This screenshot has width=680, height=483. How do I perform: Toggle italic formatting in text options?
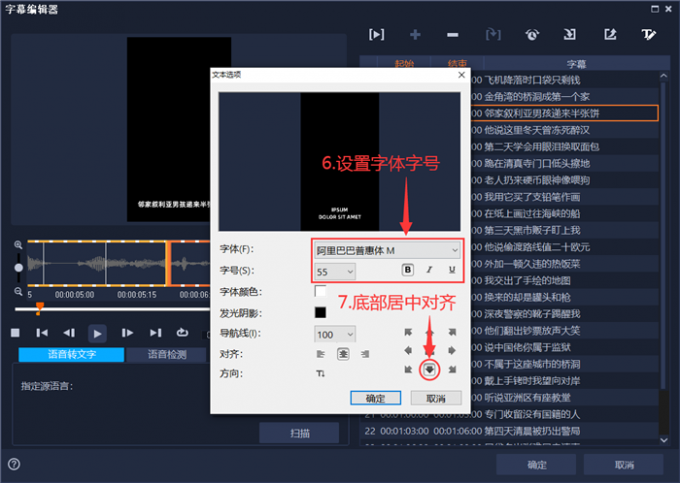pyautogui.click(x=429, y=270)
